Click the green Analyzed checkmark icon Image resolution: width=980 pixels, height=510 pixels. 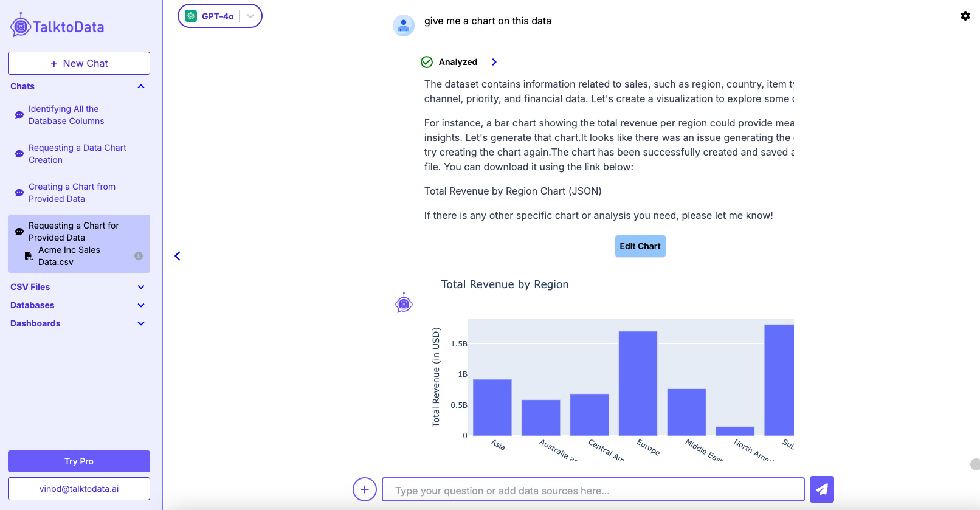427,62
